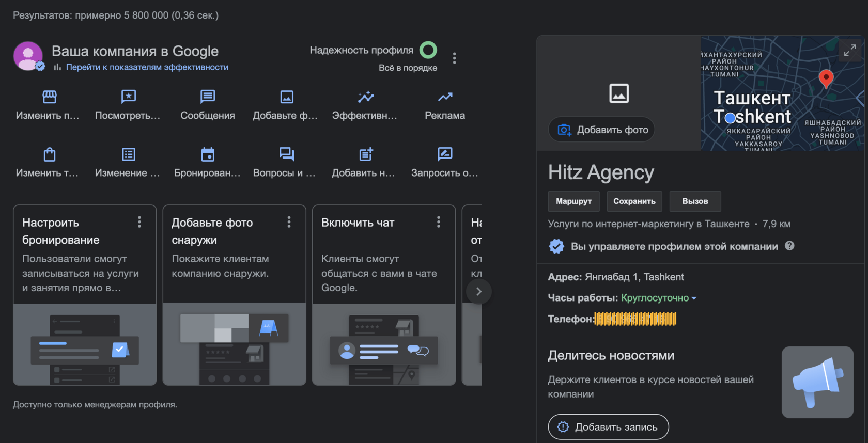Click the image placeholder icon in photo area
Viewport: 868px width, 443px height.
[619, 93]
